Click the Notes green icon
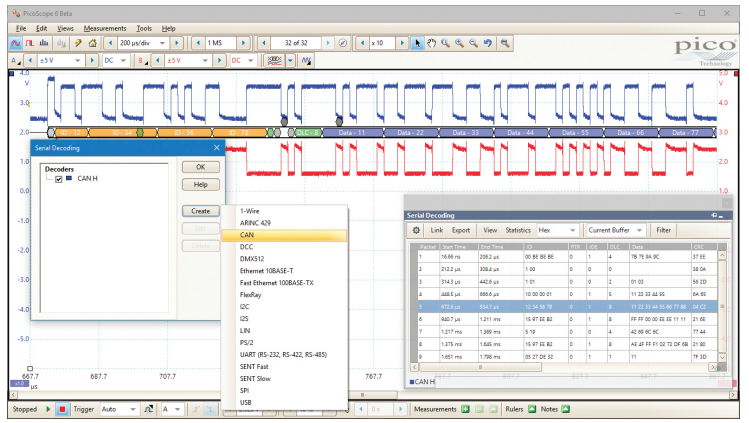The height and width of the screenshot is (423, 749). click(566, 409)
